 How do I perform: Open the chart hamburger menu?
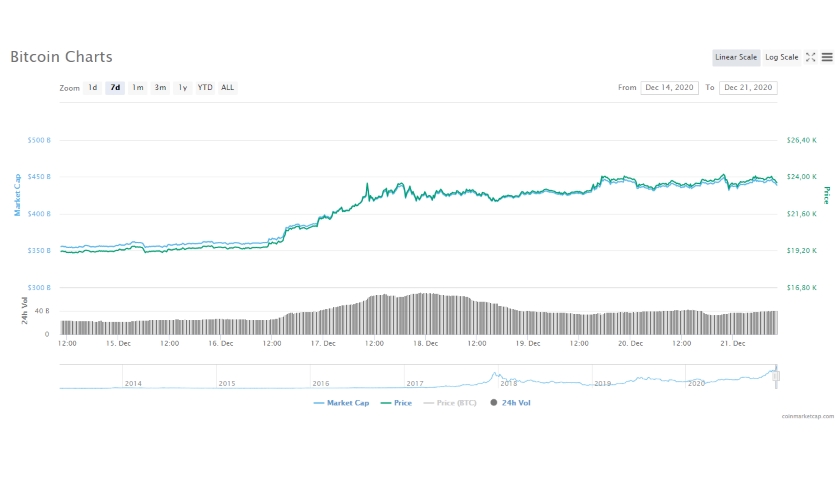(827, 57)
